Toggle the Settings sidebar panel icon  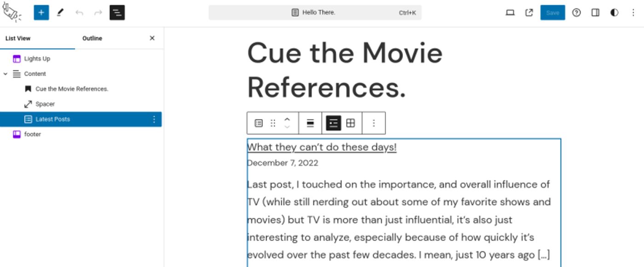click(x=595, y=12)
